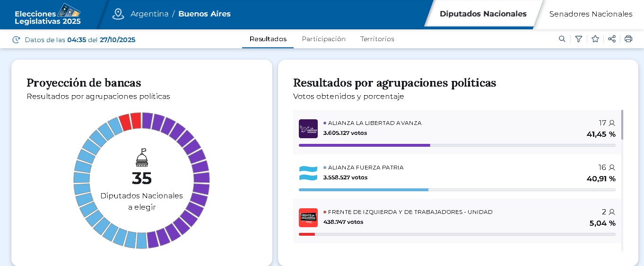This screenshot has width=644, height=266.
Task: Click the print icon
Action: [x=628, y=39]
